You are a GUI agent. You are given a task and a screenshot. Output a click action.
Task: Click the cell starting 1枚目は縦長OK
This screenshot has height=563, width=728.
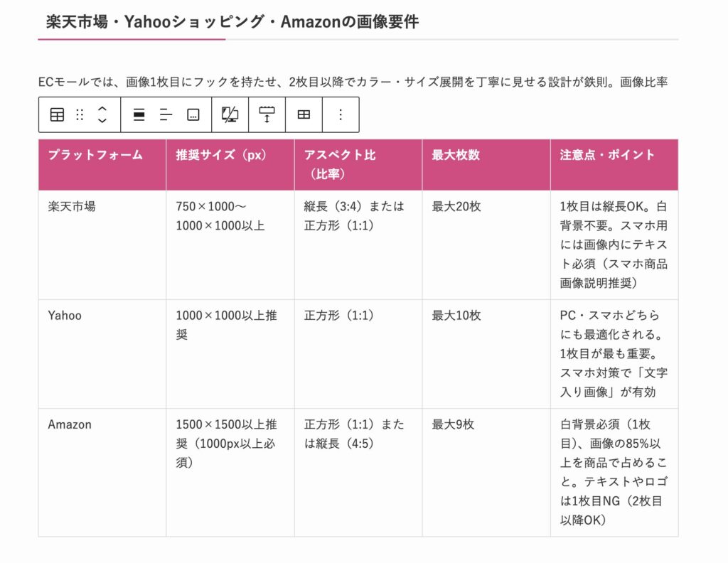tap(614, 245)
